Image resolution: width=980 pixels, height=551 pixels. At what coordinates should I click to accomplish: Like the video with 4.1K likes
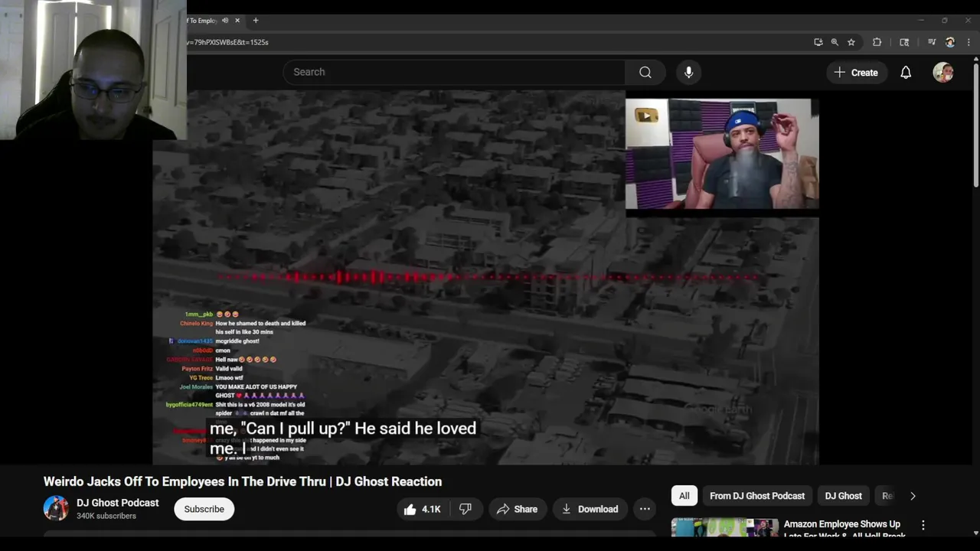tap(422, 509)
